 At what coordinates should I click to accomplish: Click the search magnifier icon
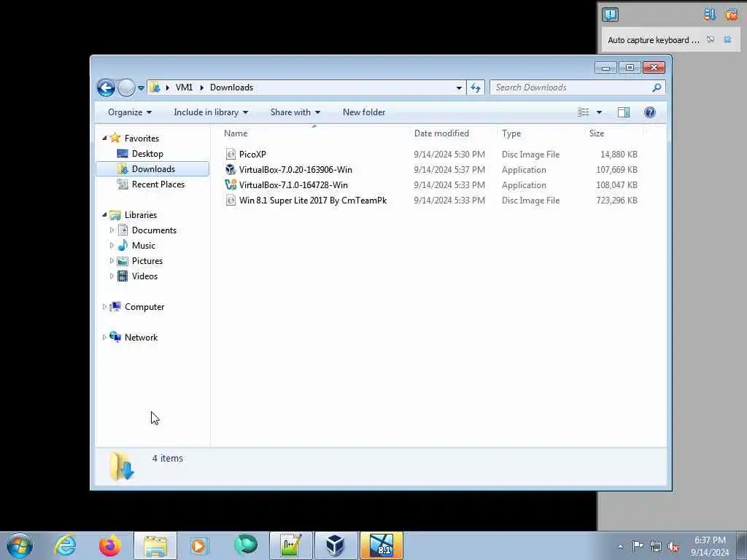click(657, 87)
